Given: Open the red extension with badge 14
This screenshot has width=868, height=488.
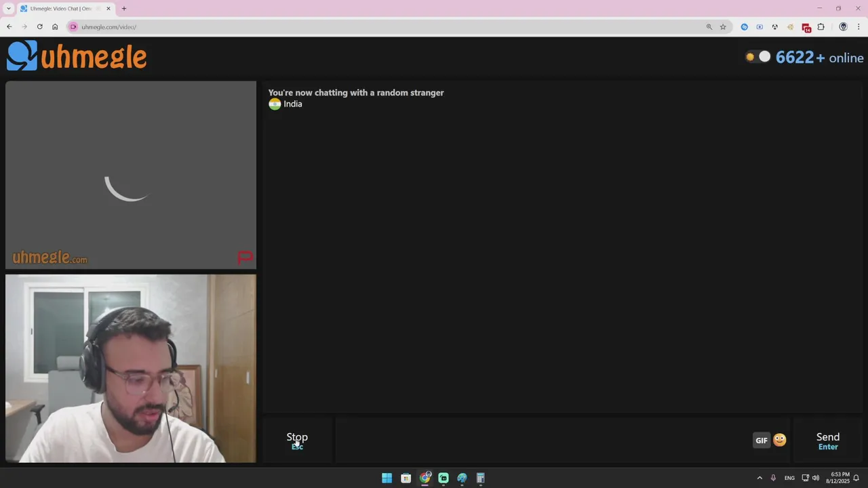Looking at the screenshot, I should 806,28.
